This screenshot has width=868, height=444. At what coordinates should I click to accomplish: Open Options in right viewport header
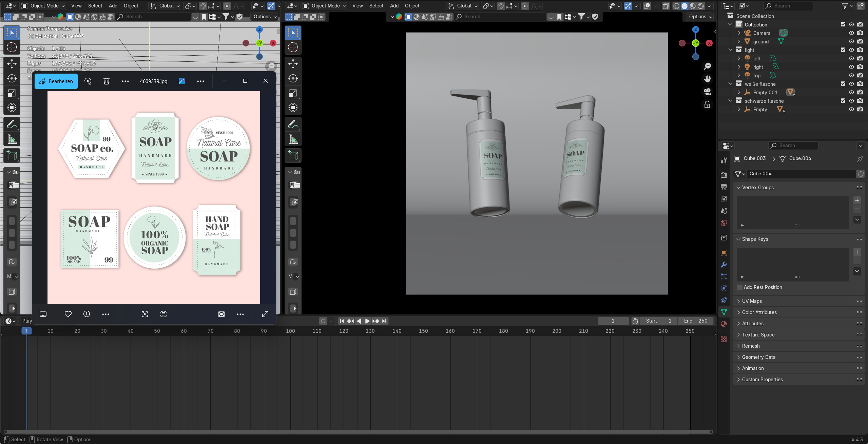(700, 17)
